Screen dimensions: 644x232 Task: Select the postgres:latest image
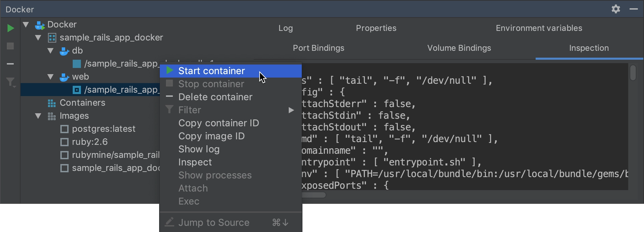104,129
